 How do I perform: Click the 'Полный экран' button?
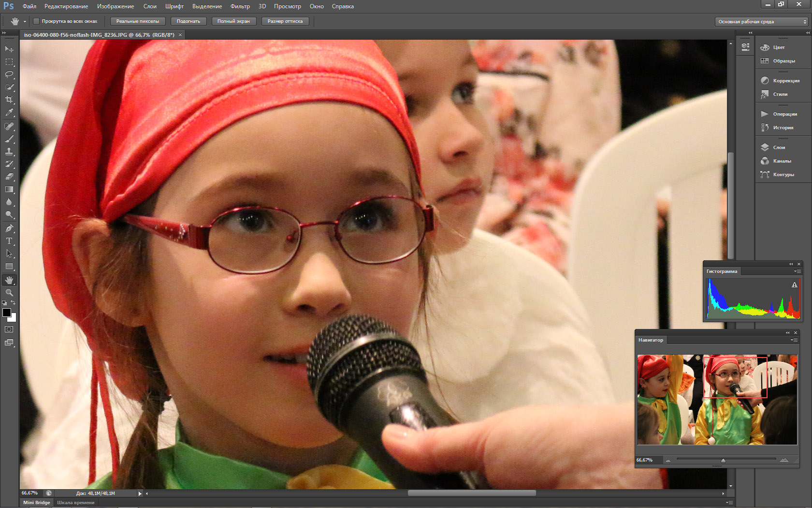(x=233, y=21)
